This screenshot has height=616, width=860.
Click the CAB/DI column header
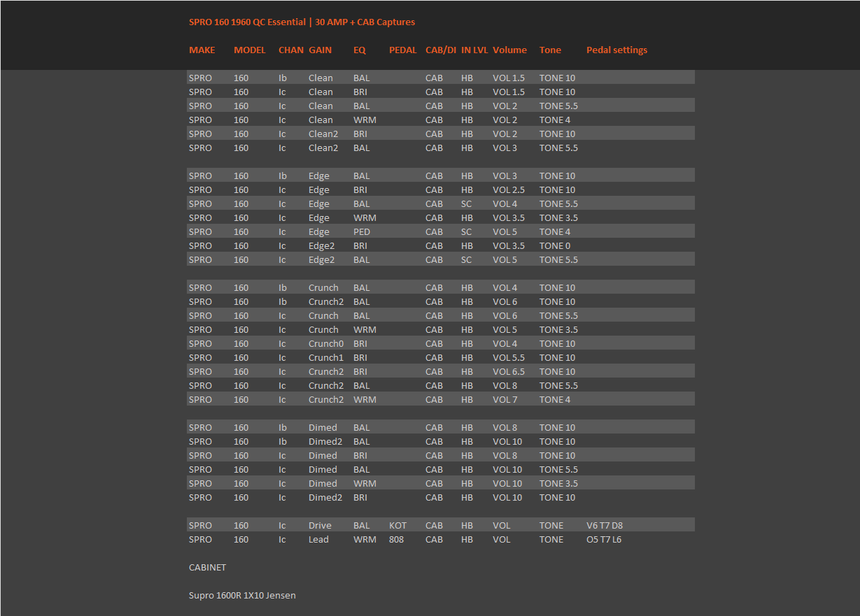[440, 50]
